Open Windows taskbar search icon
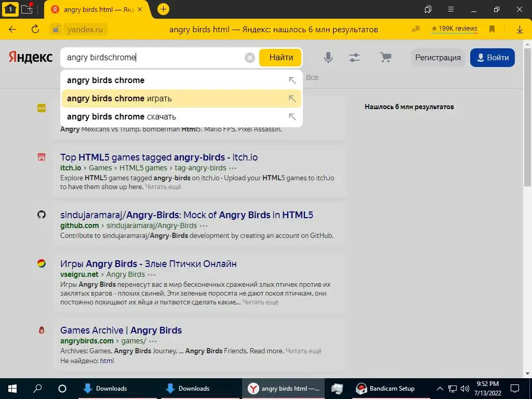The width and height of the screenshot is (532, 399). pos(37,389)
